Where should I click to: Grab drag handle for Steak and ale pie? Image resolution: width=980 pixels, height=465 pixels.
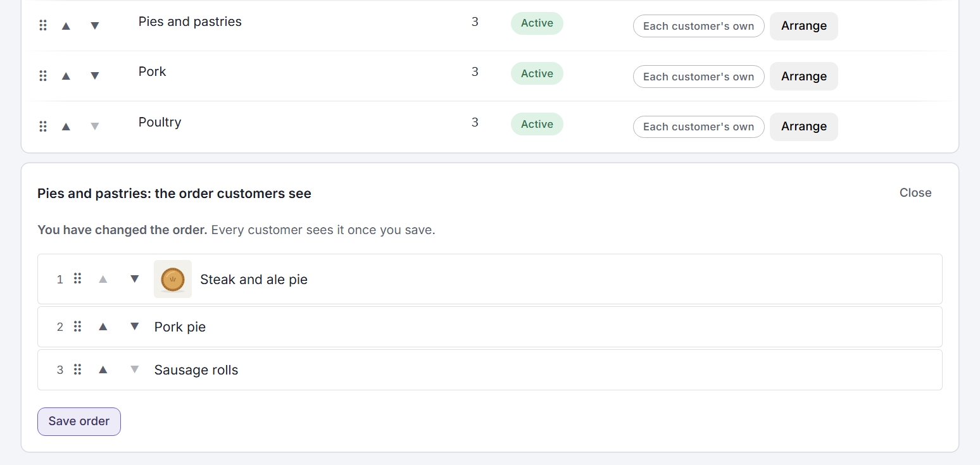point(77,279)
